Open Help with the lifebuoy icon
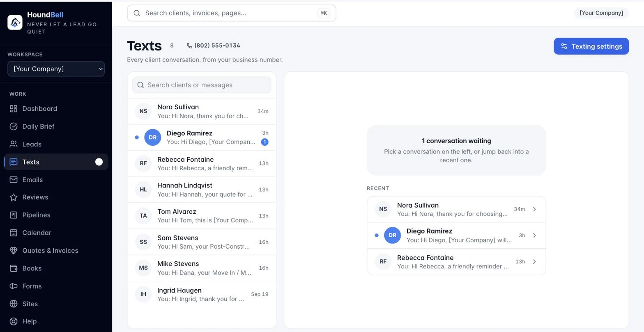 (56, 321)
